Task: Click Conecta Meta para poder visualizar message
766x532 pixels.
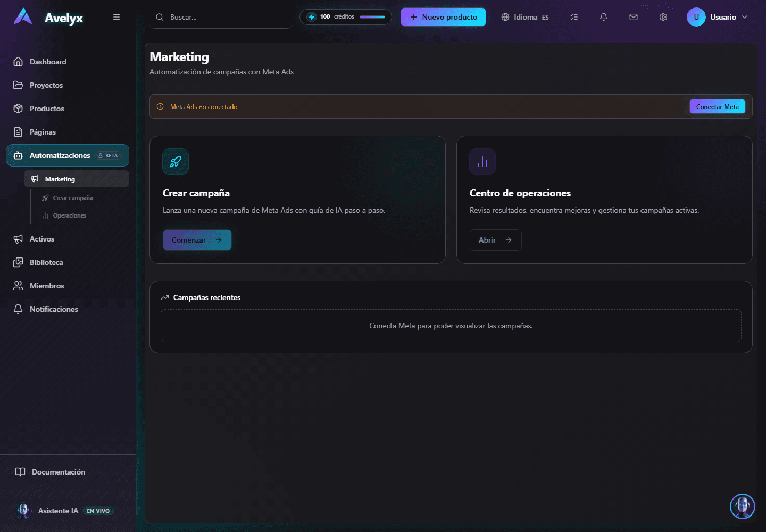Action: click(x=451, y=326)
